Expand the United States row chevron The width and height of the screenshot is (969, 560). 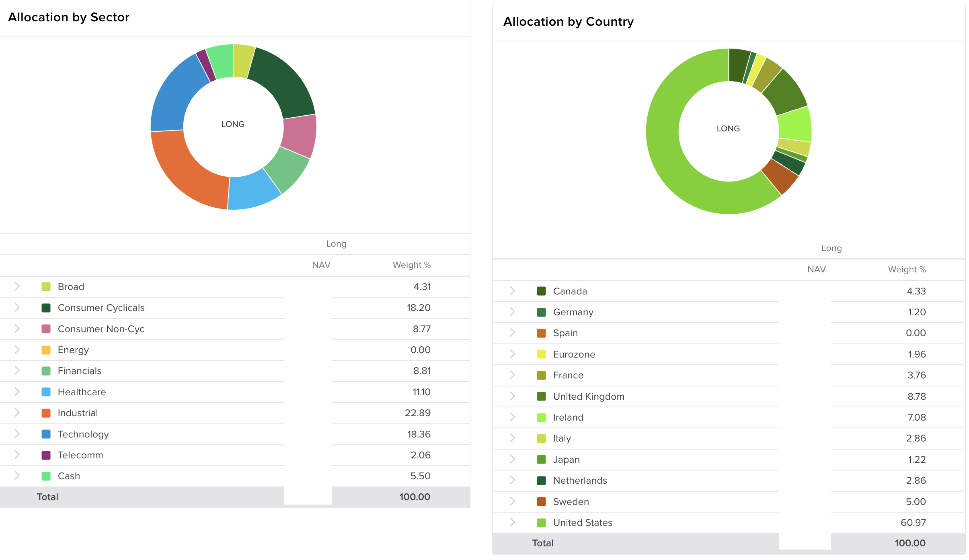512,522
